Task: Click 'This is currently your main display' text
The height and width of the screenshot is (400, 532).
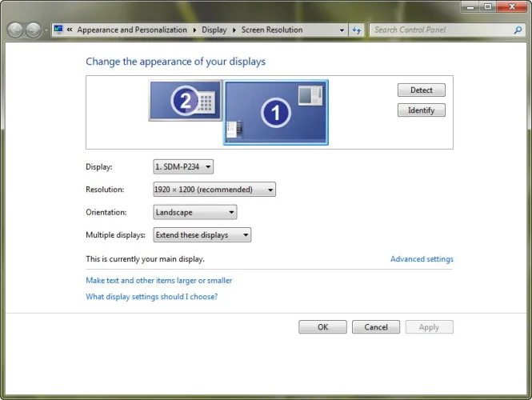Action: [x=146, y=259]
